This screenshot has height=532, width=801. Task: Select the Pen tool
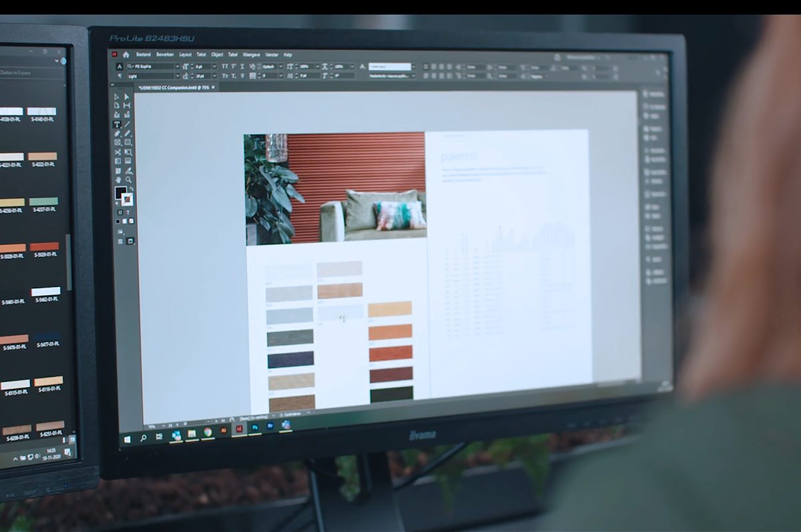tap(117, 134)
